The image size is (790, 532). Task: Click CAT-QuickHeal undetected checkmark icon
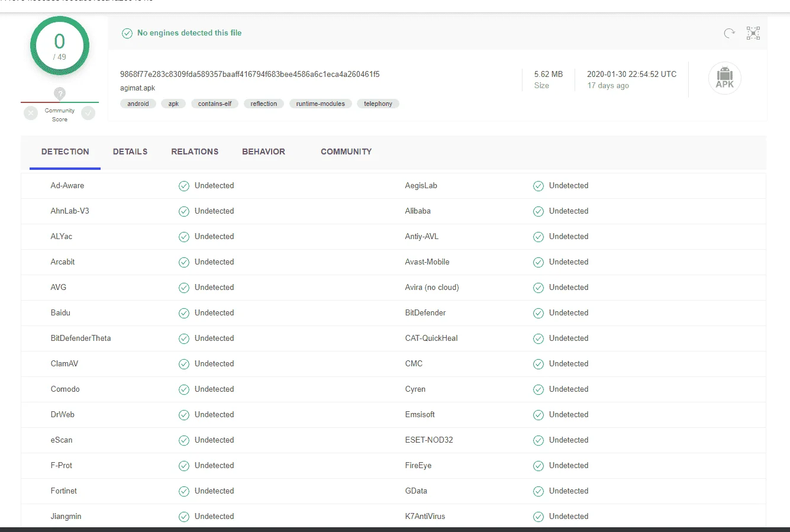539,338
